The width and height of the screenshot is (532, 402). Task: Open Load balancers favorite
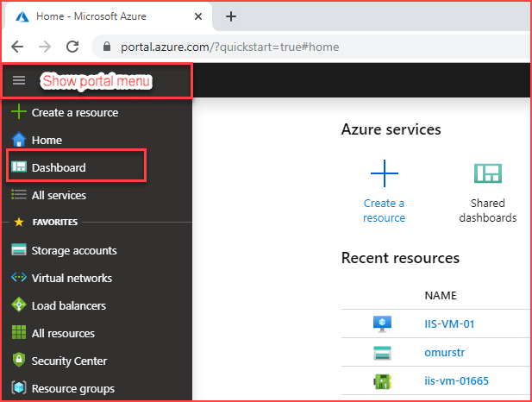[x=69, y=305]
